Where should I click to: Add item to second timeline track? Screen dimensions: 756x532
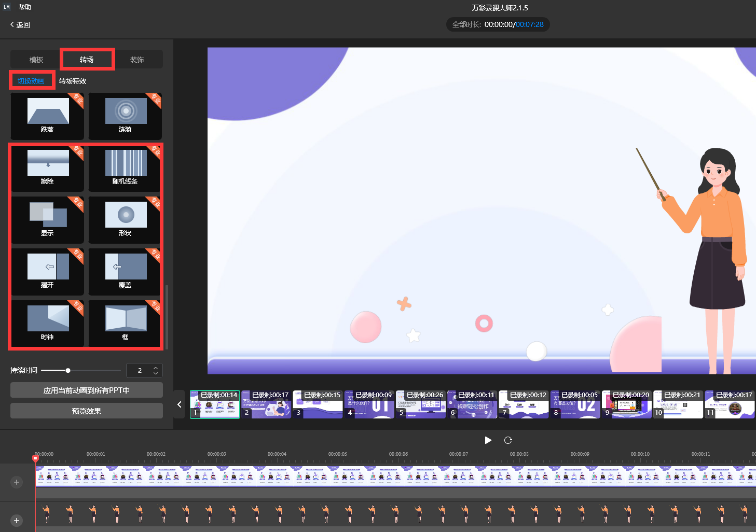[17, 521]
